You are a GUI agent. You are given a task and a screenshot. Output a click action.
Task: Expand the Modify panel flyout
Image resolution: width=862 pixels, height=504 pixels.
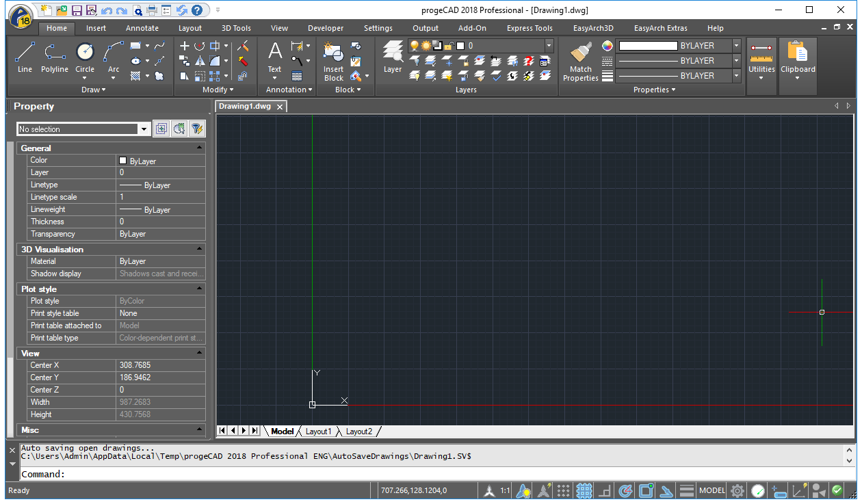coord(218,90)
